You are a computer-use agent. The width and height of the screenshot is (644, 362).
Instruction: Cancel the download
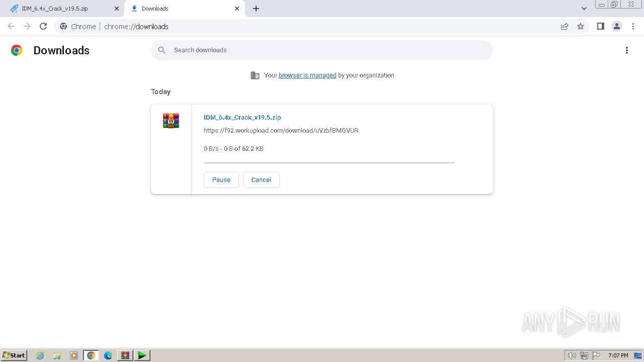tap(261, 180)
